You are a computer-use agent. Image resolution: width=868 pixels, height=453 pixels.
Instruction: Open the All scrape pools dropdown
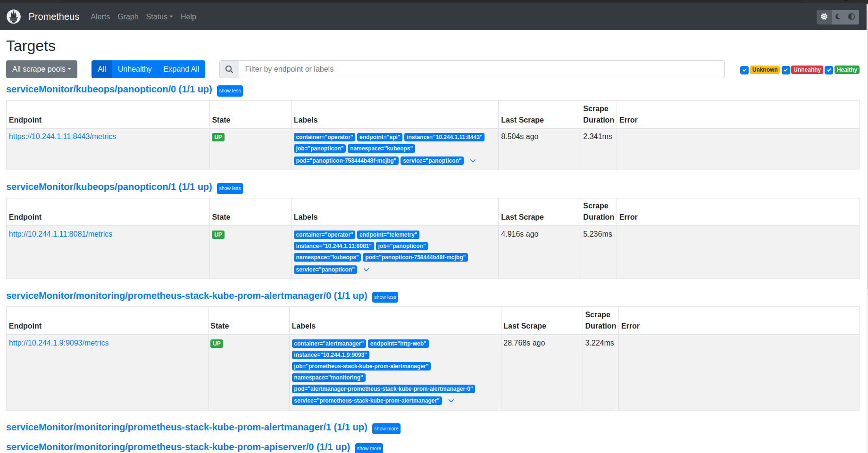[42, 69]
